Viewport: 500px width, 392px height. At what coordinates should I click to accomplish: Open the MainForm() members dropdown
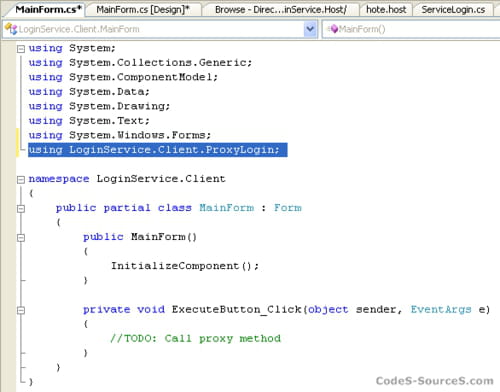411,29
